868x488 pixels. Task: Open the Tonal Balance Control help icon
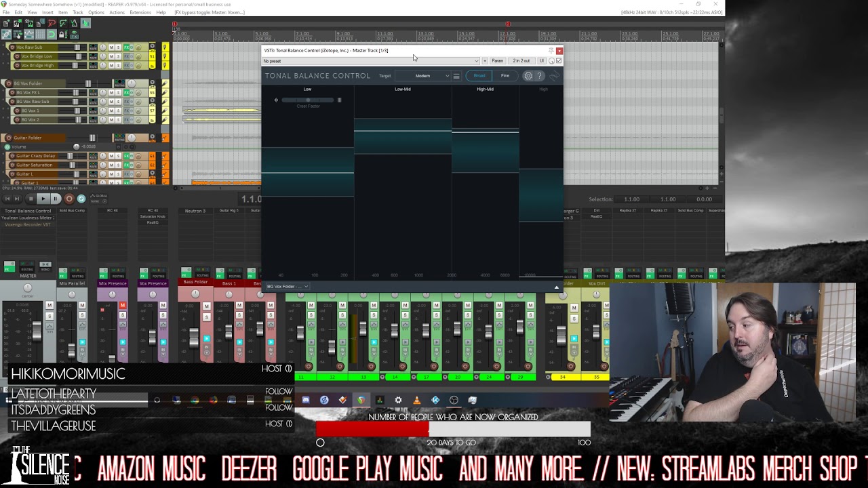(x=539, y=76)
